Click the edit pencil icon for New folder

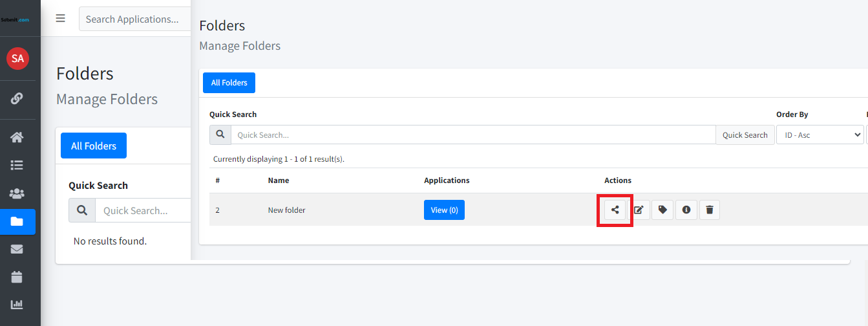pos(639,210)
